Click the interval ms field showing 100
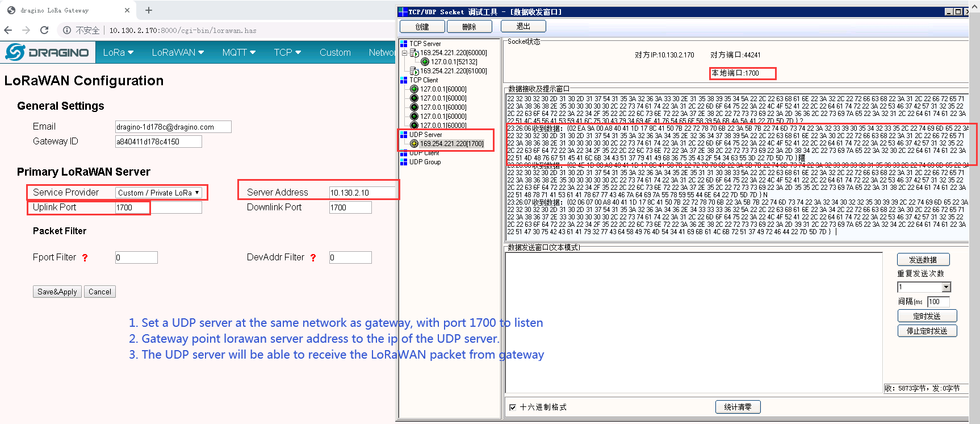980x424 pixels. coord(939,302)
